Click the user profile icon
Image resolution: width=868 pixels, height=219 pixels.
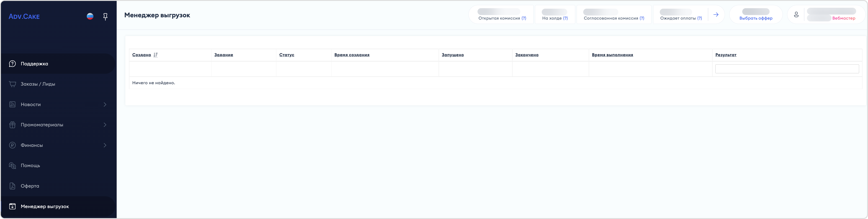coord(796,15)
